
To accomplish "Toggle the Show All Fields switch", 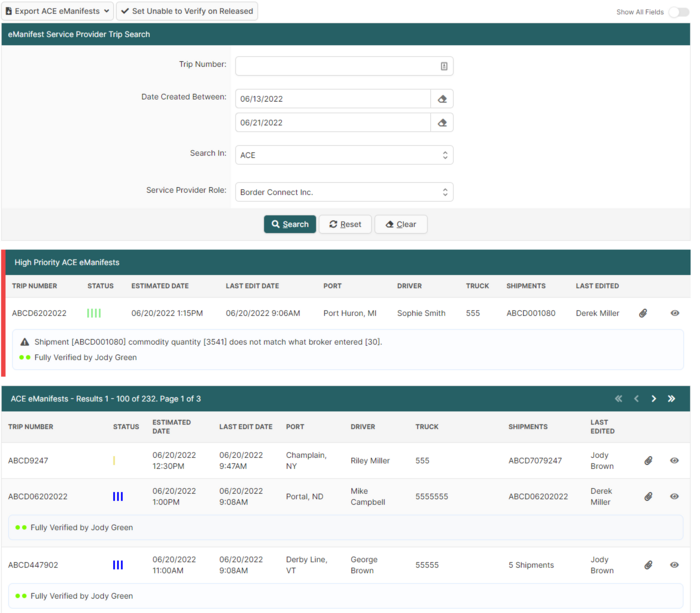I will 678,12.
